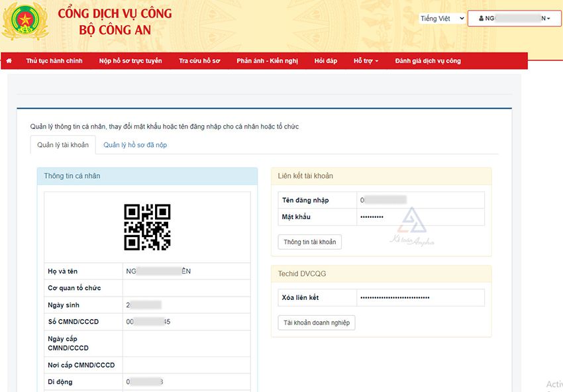Screen dimensions: 563x392
Task: Expand the Hỗ trợ menu
Action: point(366,61)
